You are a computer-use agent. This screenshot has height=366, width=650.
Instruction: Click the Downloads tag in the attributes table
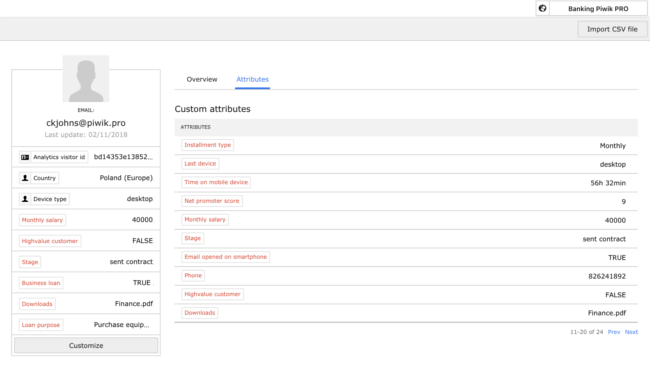pos(200,313)
